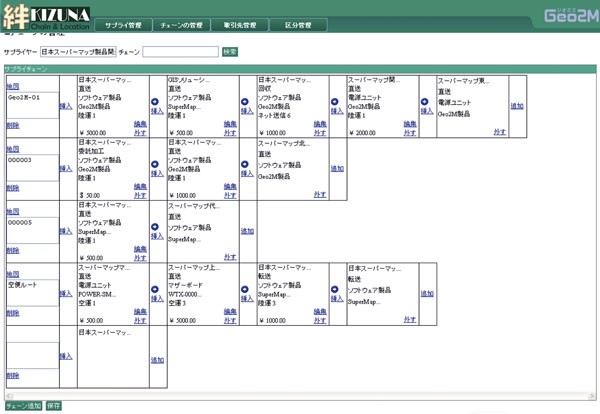Click 外す in the スーパーマップ北 cell
The height and width of the screenshot is (414, 600).
coord(320,194)
